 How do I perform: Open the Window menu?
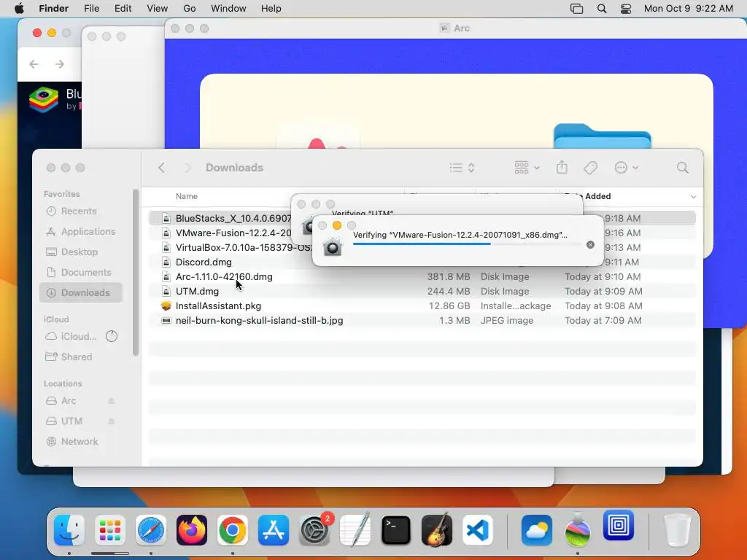228,9
